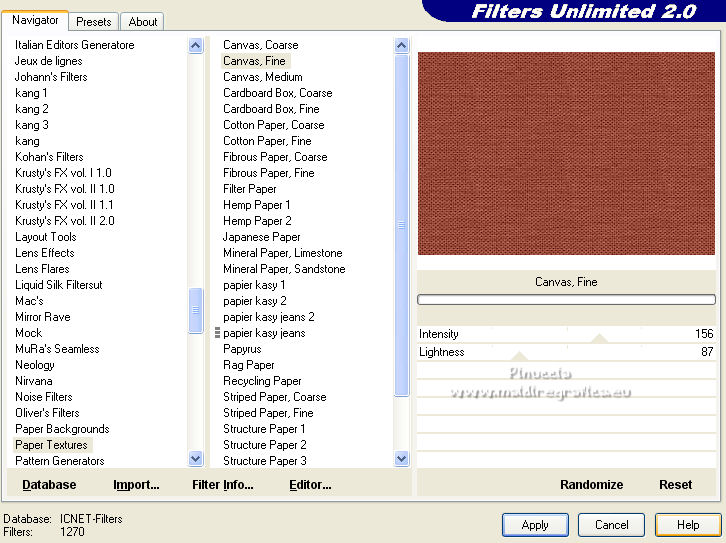Select Mirror Rave category
Screen dimensions: 726x543
pyautogui.click(x=43, y=317)
